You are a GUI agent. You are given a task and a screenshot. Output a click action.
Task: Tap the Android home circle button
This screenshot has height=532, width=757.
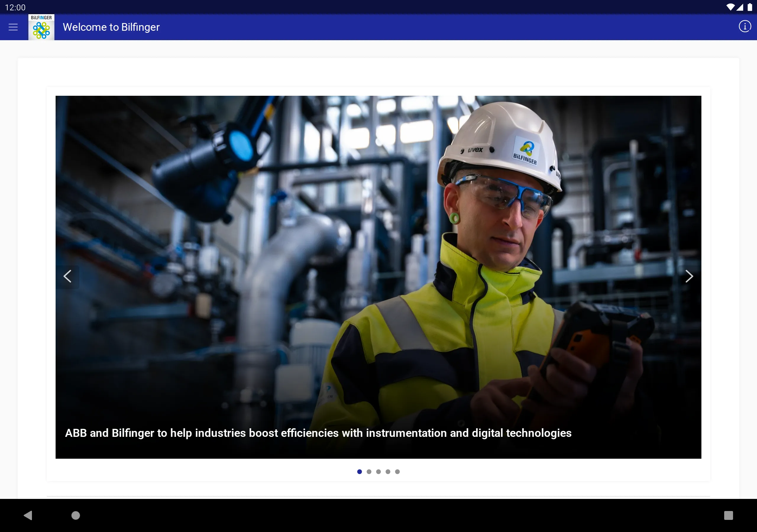76,515
